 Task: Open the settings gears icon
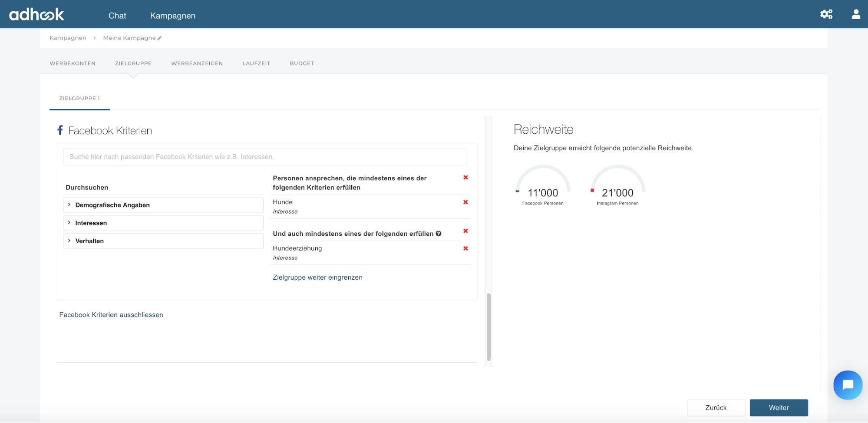click(x=826, y=14)
